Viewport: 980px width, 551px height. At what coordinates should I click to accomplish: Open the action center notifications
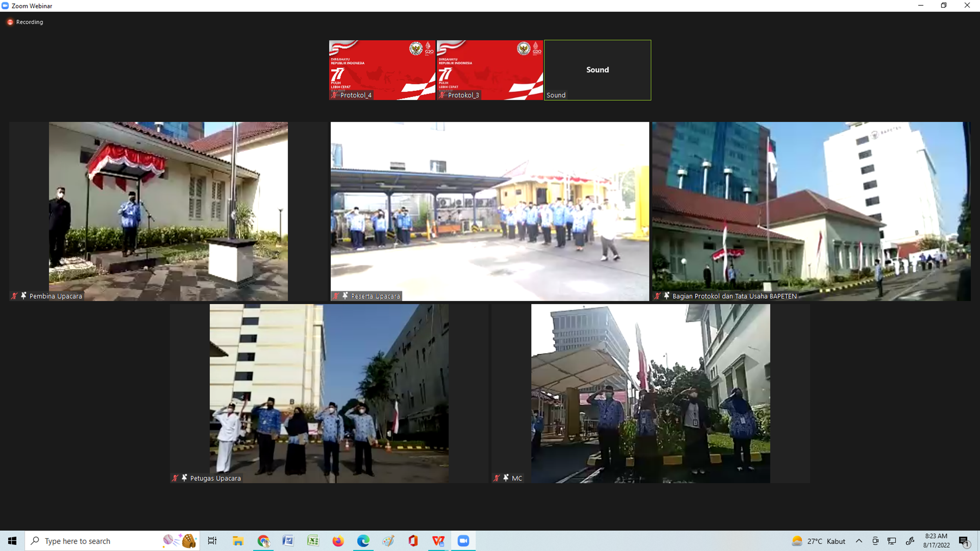point(964,541)
